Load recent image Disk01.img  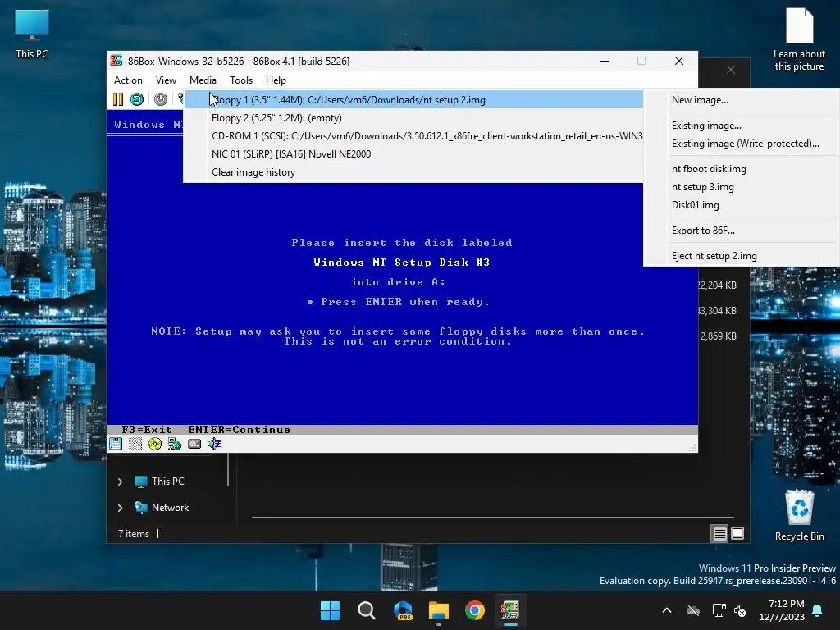(x=742, y=205)
